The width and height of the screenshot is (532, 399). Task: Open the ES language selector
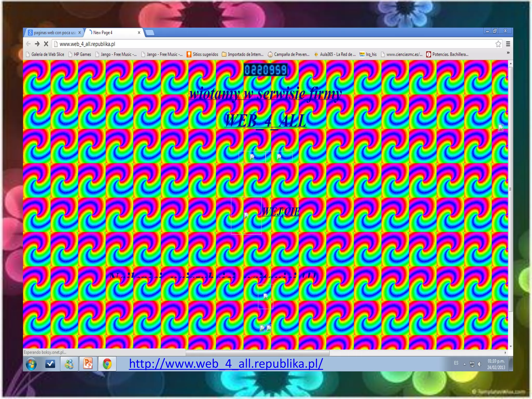coord(456,363)
